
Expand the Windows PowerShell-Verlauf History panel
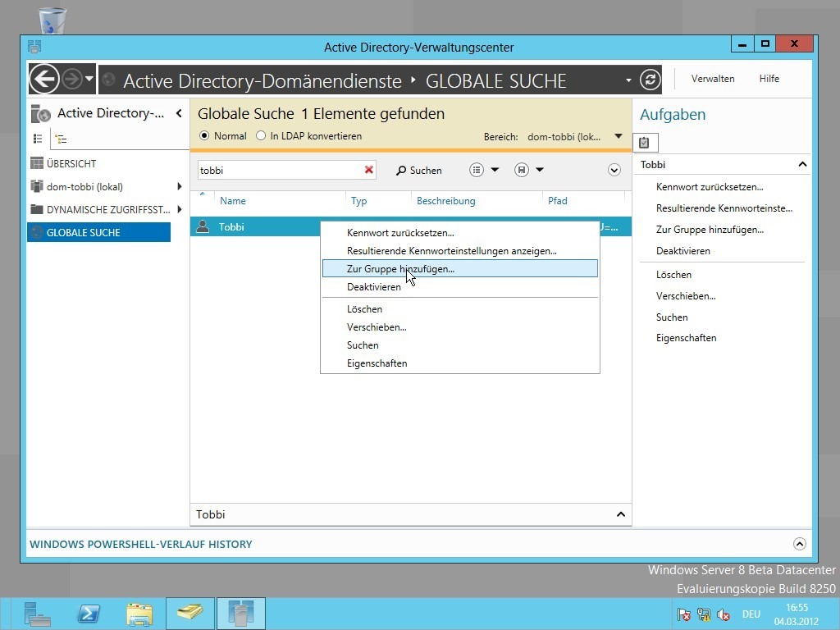coord(799,544)
